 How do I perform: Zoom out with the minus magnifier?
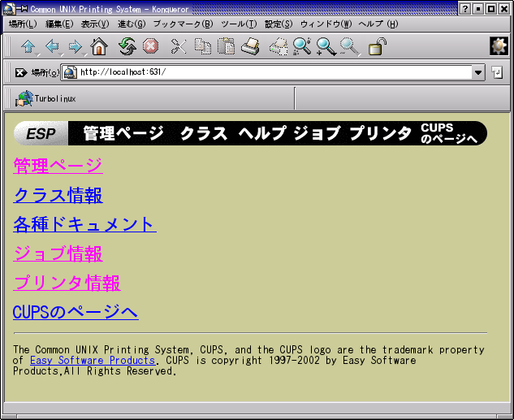[349, 46]
